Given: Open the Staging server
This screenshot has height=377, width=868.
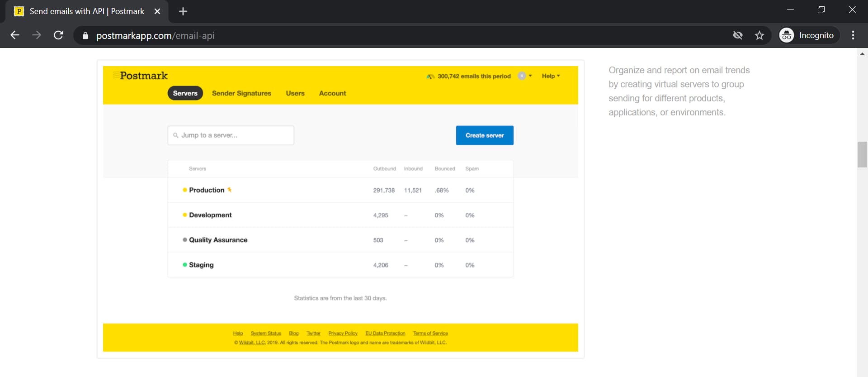Looking at the screenshot, I should click(201, 265).
